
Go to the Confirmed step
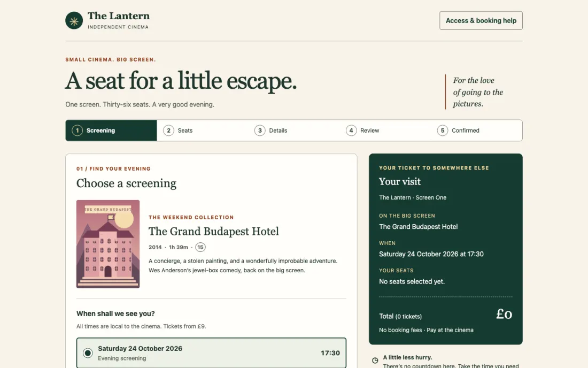[x=476, y=131]
